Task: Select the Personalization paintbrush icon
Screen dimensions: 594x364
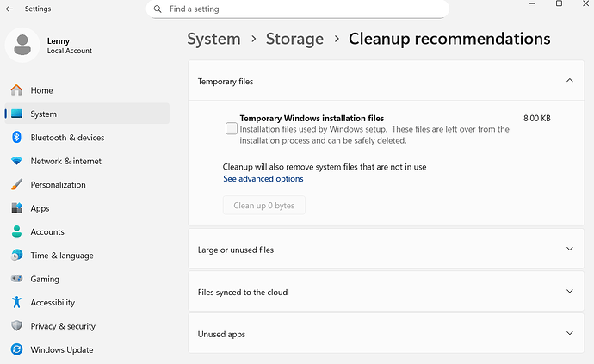Action: [16, 184]
